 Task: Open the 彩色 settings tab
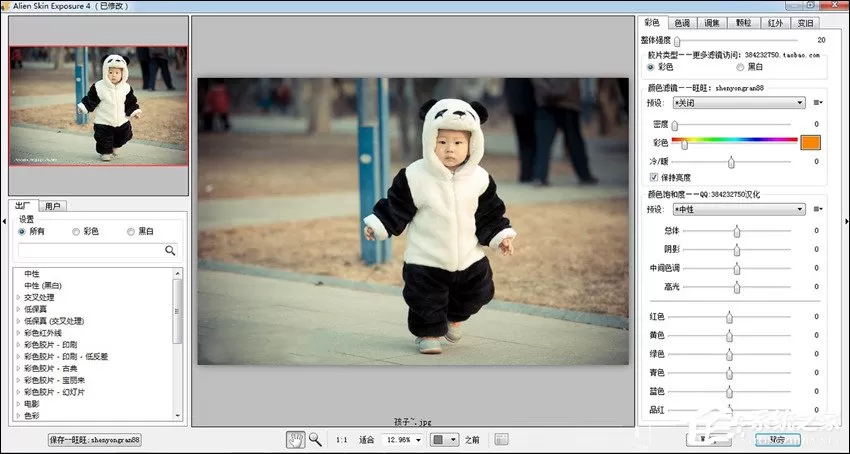pos(652,22)
